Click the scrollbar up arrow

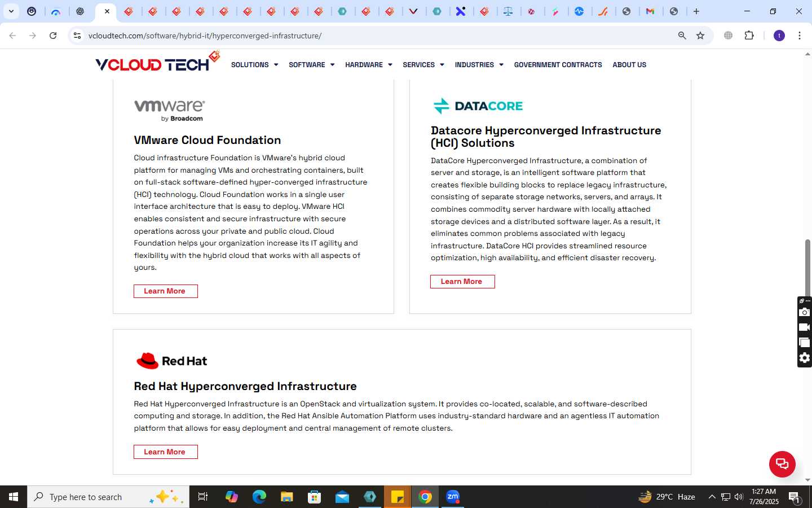pyautogui.click(x=807, y=54)
